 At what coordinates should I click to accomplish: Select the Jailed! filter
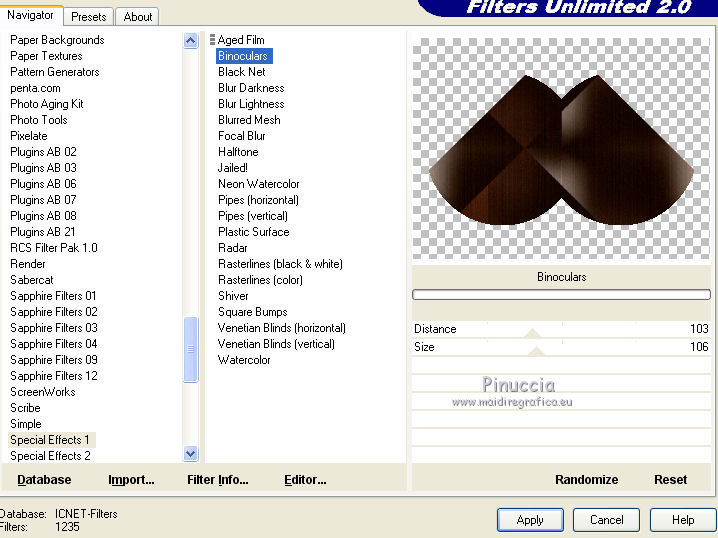233,168
